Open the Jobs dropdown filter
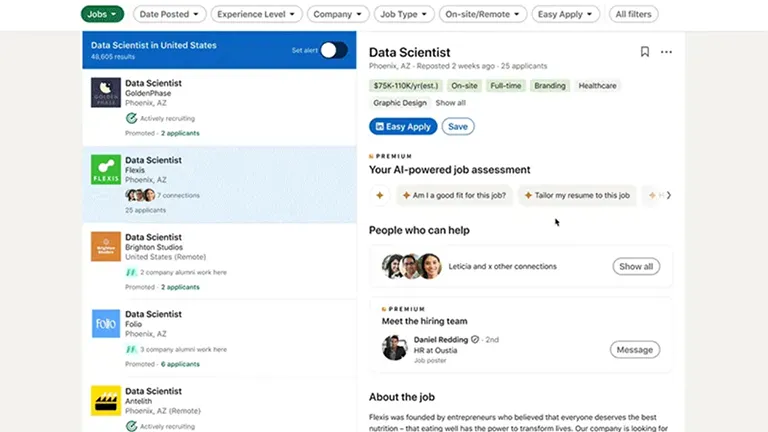Viewport: 768px width, 432px height. (102, 14)
